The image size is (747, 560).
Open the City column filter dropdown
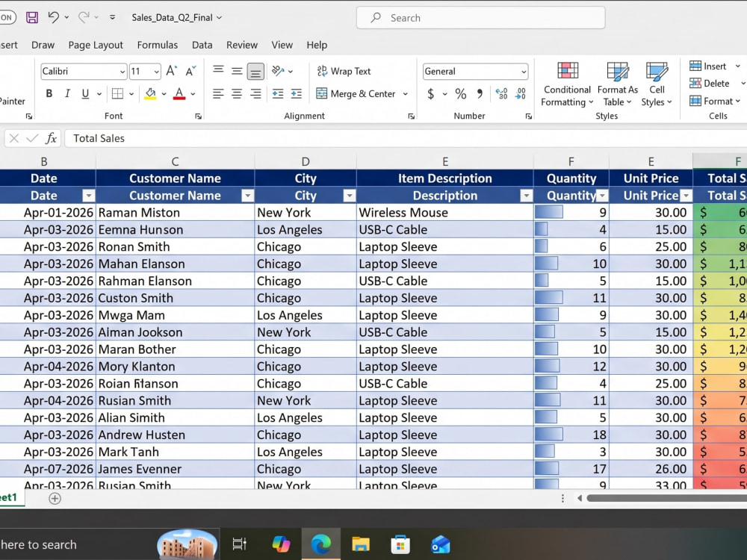coord(350,196)
